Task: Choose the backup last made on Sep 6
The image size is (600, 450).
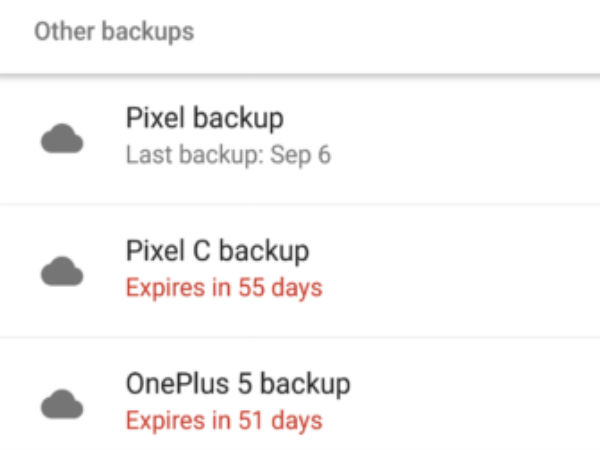Action: pyautogui.click(x=300, y=141)
